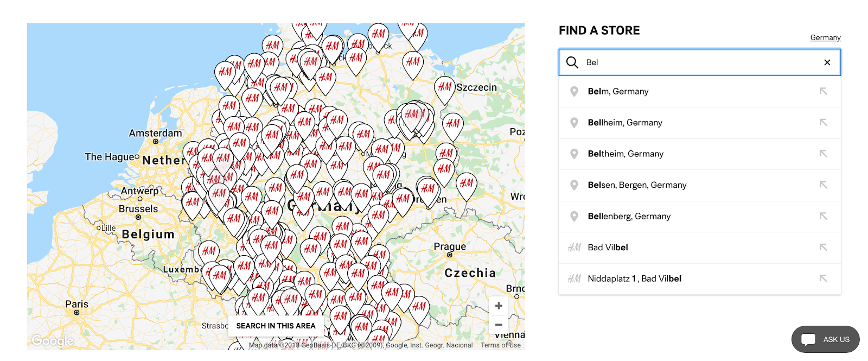Open the Germany country link
The width and height of the screenshot is (868, 361).
click(x=825, y=37)
